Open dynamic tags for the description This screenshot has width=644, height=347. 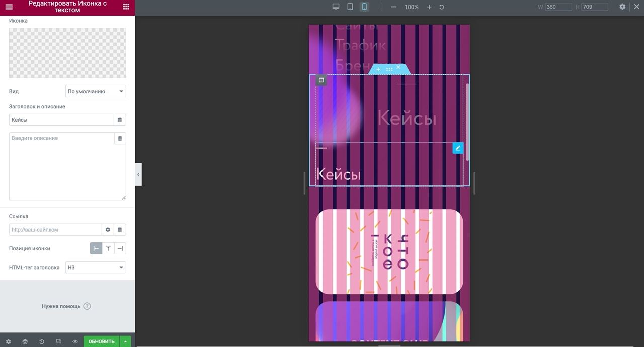(120, 138)
